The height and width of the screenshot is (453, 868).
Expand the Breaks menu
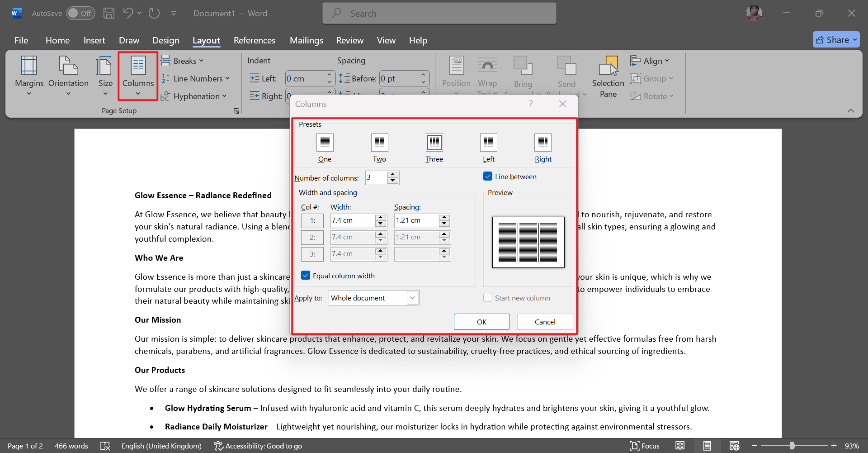point(182,60)
